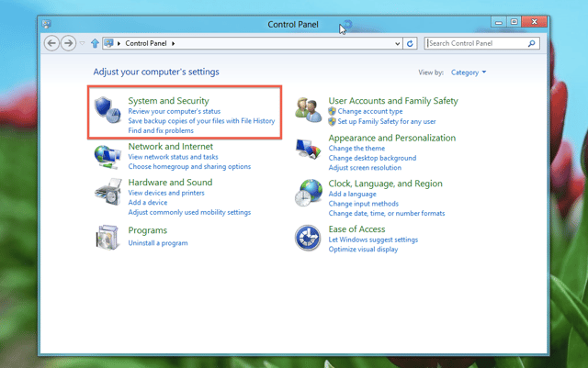The width and height of the screenshot is (588, 368).
Task: Click shield icon beside Set up Family Safety
Action: (332, 121)
